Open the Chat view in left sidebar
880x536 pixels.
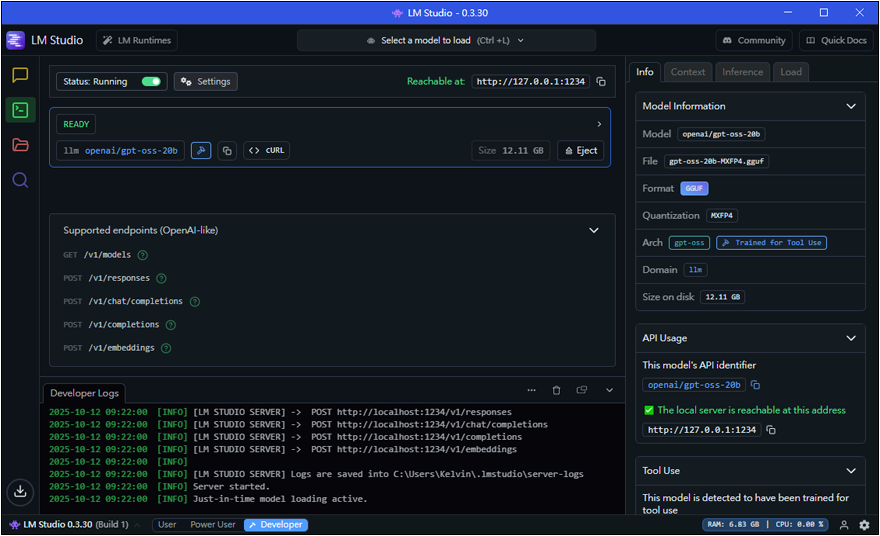coord(20,76)
